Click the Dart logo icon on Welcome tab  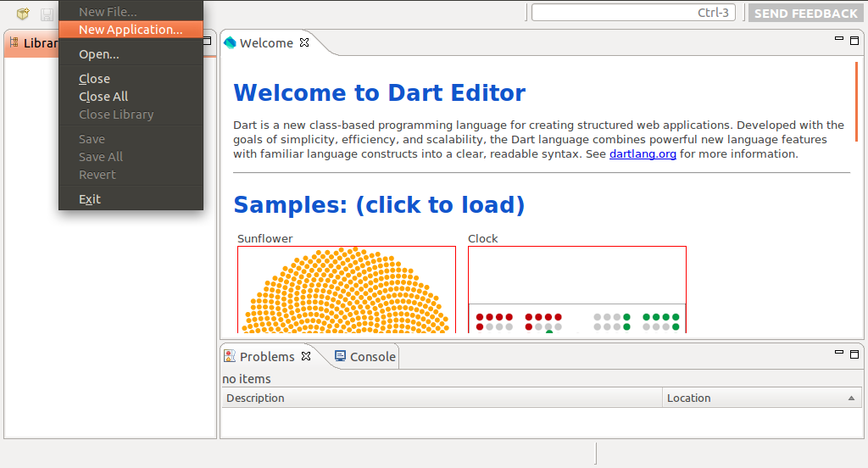[231, 42]
